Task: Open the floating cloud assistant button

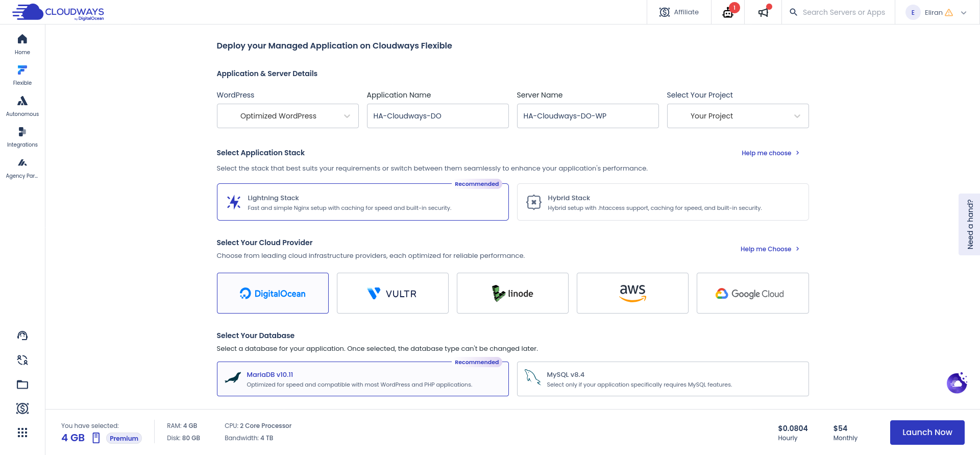Action: click(x=957, y=383)
